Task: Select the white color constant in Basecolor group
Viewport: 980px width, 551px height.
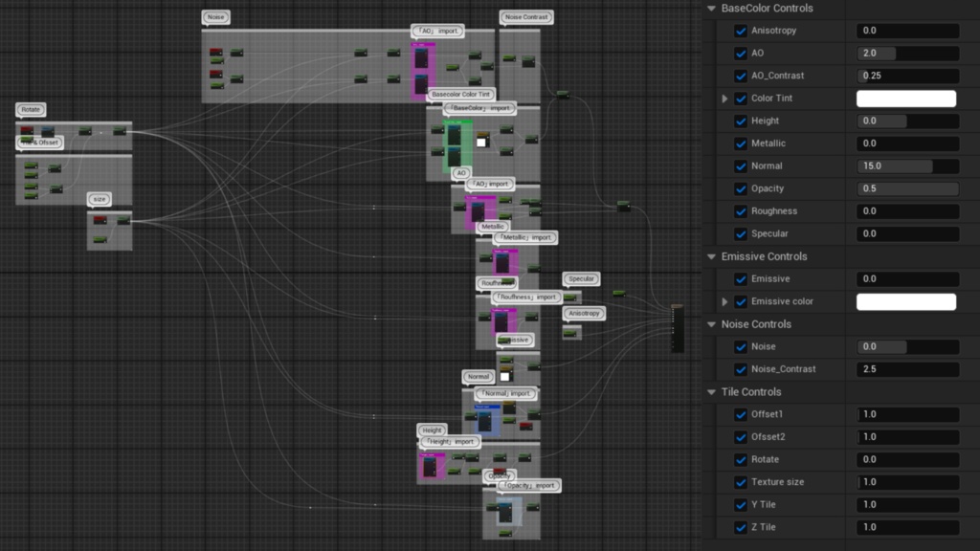Action: pos(481,143)
